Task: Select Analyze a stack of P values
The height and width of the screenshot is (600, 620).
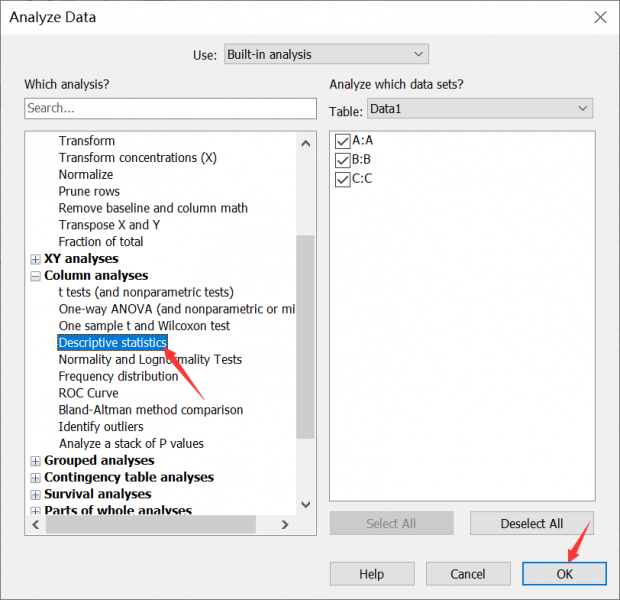Action: click(131, 444)
